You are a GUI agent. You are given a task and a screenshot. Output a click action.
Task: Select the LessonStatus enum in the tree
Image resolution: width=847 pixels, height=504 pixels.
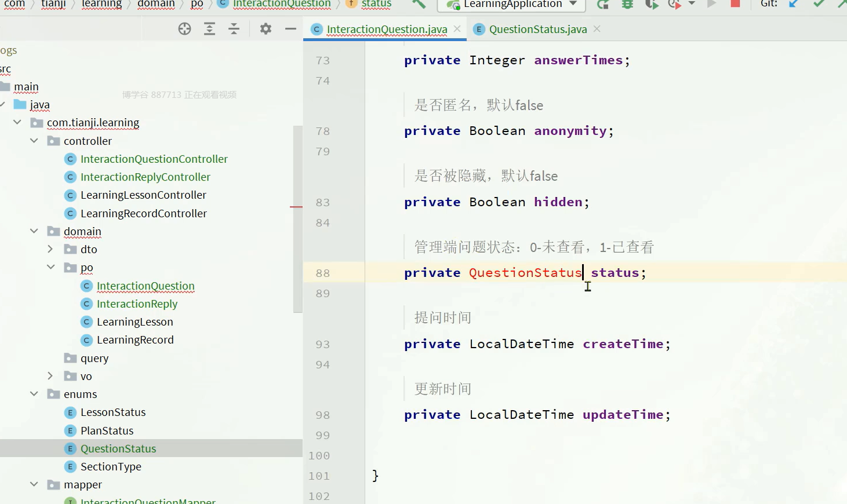point(113,412)
